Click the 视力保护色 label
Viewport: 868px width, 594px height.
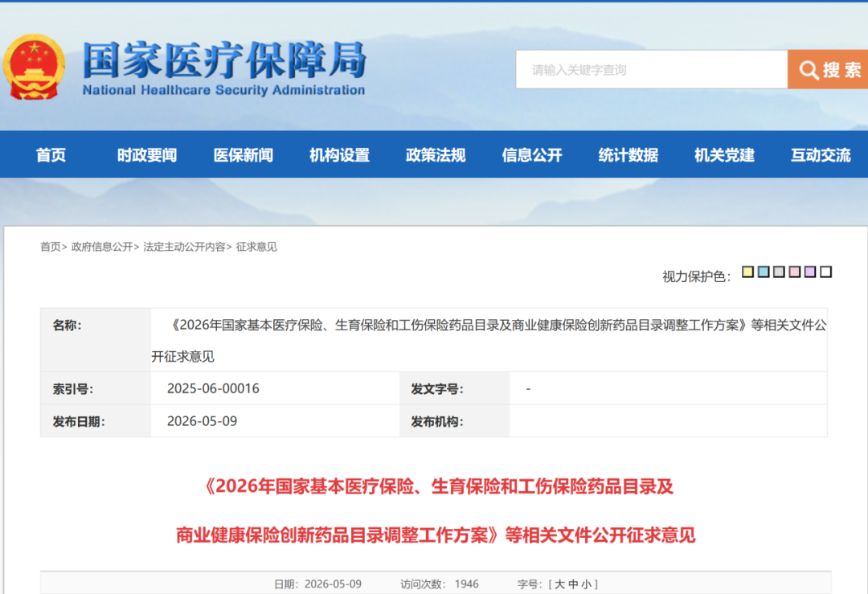(x=696, y=277)
